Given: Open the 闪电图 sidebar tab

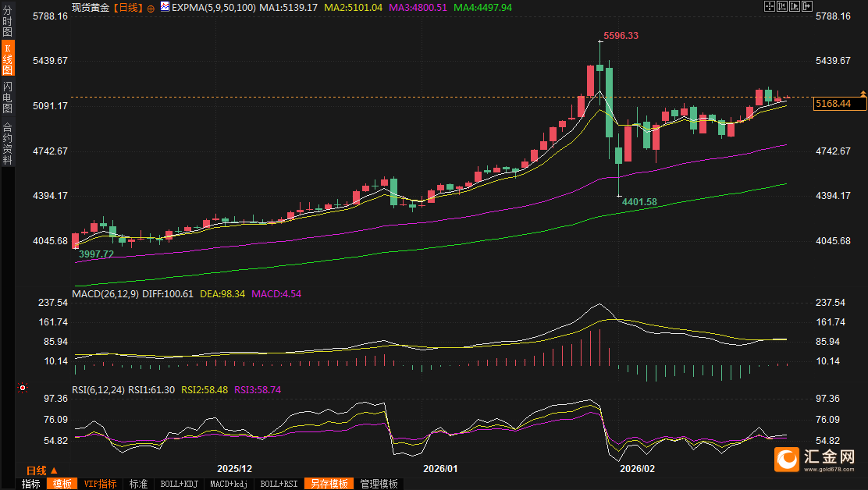Looking at the screenshot, I should [7, 98].
